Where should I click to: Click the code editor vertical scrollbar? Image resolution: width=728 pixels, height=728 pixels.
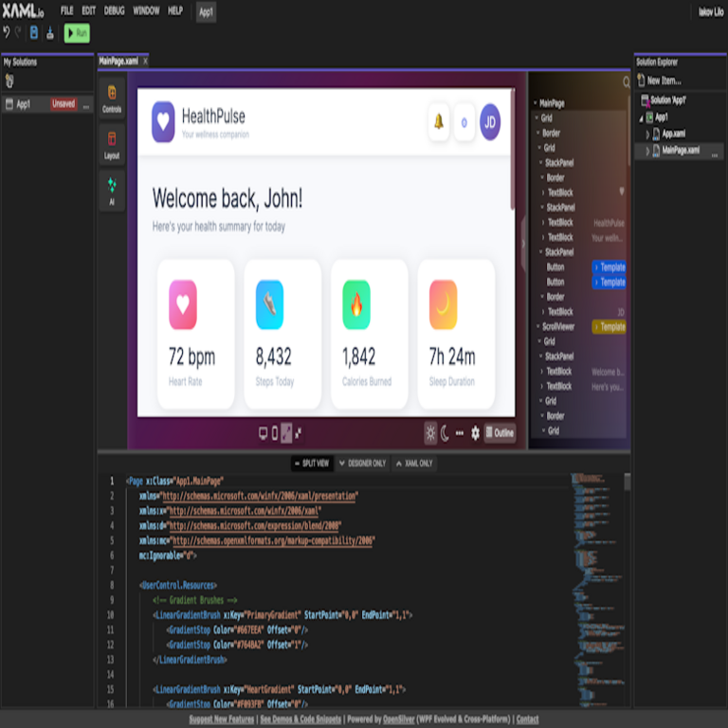point(627,482)
